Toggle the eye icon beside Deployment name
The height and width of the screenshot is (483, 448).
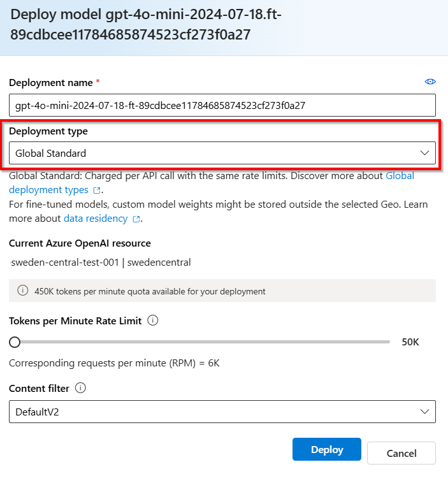[430, 82]
